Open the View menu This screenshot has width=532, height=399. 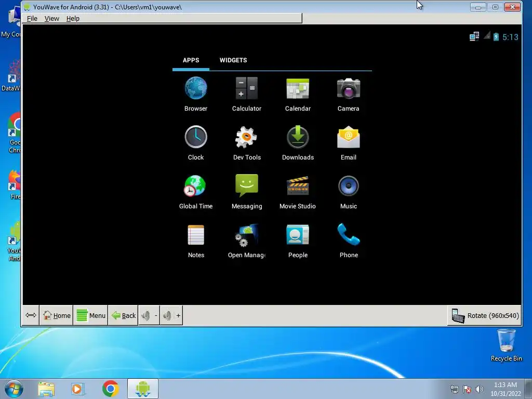51,18
